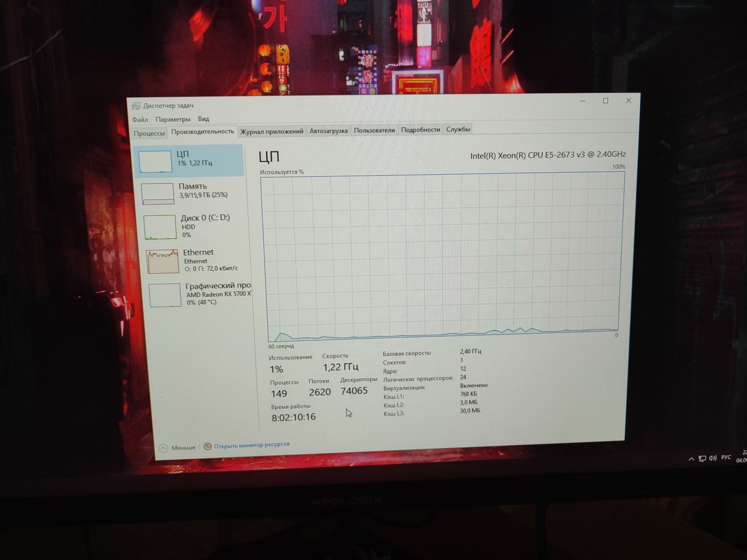Switch to the Автозагрузка tab
Viewport: 747px width, 560px height.
point(328,131)
